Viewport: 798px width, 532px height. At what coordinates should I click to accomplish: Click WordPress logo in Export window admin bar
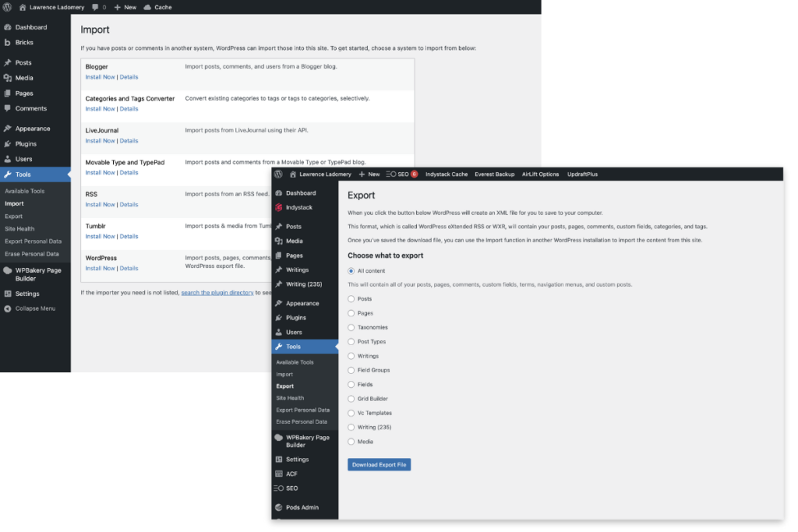(x=278, y=174)
